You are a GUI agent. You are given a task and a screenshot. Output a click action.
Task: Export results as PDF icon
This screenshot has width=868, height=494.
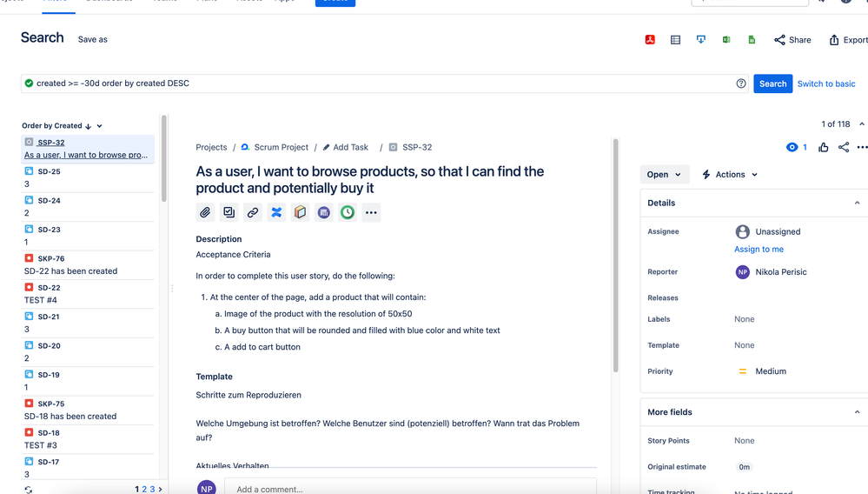pyautogui.click(x=650, y=39)
